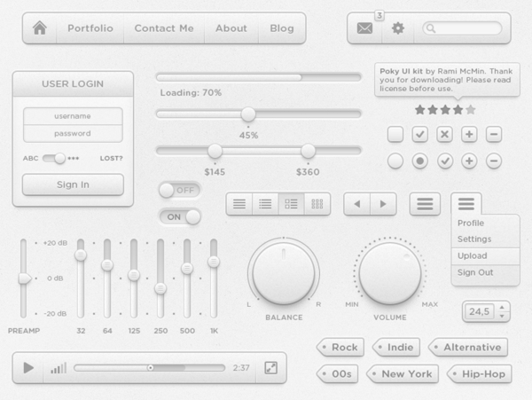Select the filled dot radio button
Image resolution: width=532 pixels, height=400 pixels.
tap(419, 161)
